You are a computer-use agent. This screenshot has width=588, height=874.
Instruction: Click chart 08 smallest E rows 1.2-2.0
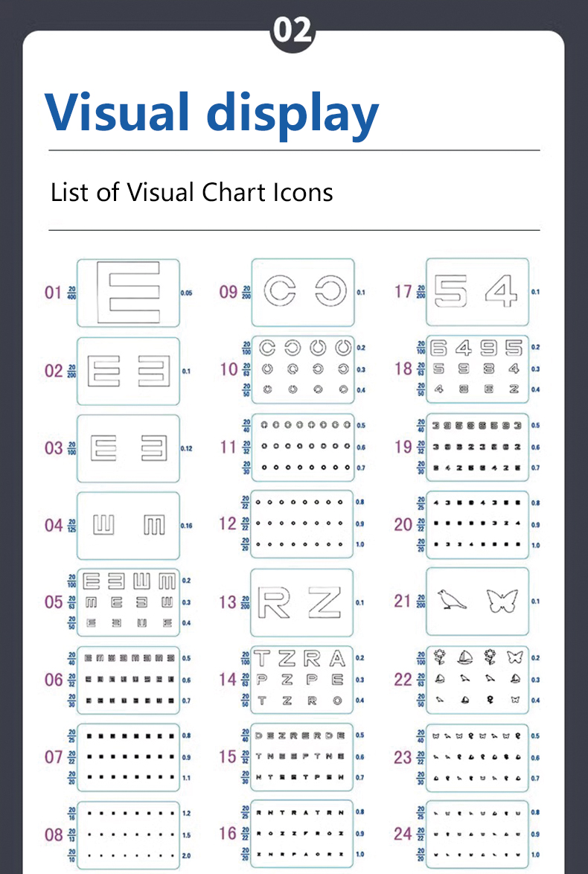coord(128,835)
